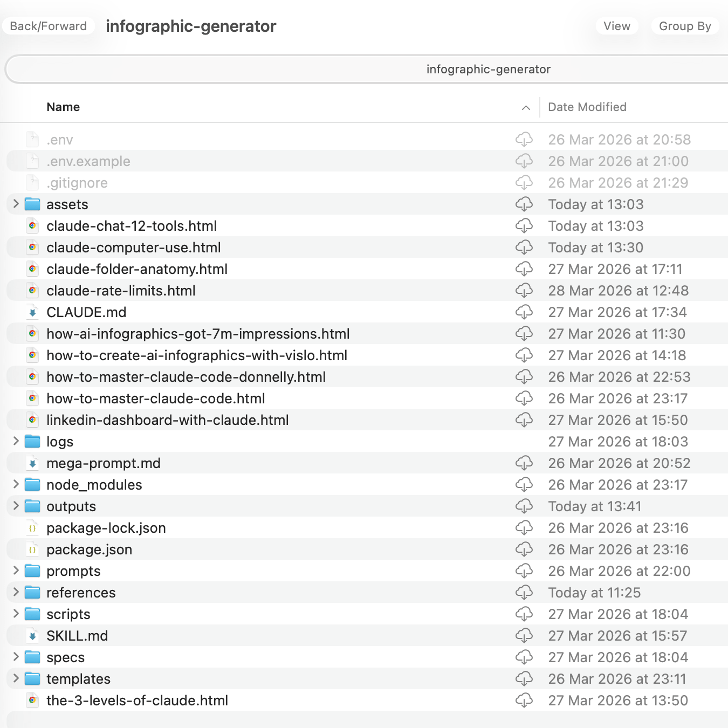Select how-to-master-claude-code-donnelly.html
Image resolution: width=728 pixels, height=728 pixels.
pyautogui.click(x=186, y=377)
